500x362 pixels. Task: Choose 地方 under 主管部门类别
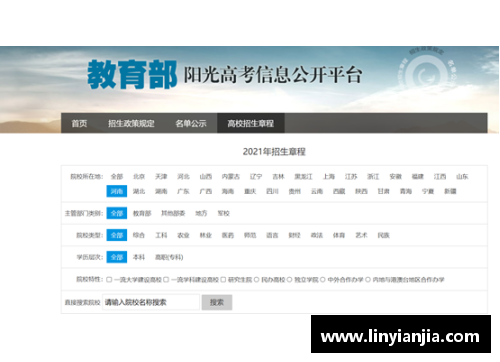point(201,213)
